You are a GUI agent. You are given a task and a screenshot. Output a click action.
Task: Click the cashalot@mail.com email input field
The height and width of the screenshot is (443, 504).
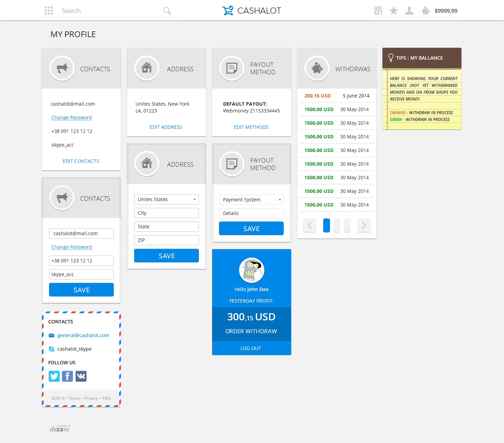click(81, 233)
